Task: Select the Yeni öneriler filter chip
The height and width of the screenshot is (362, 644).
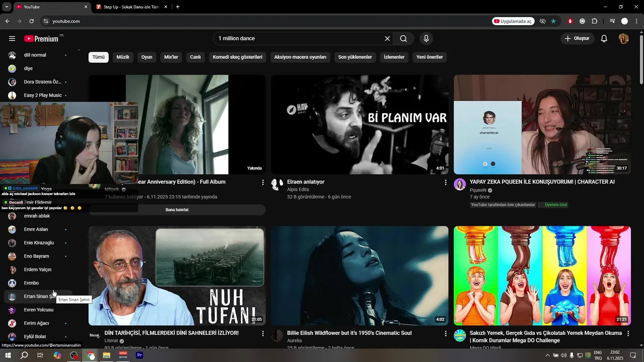Action: click(x=430, y=57)
